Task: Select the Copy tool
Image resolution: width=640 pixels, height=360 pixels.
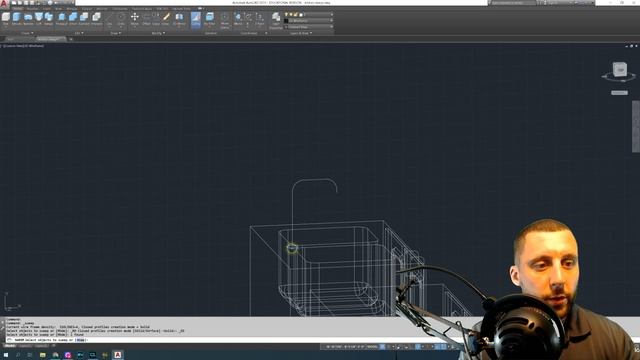Action: coord(156,18)
